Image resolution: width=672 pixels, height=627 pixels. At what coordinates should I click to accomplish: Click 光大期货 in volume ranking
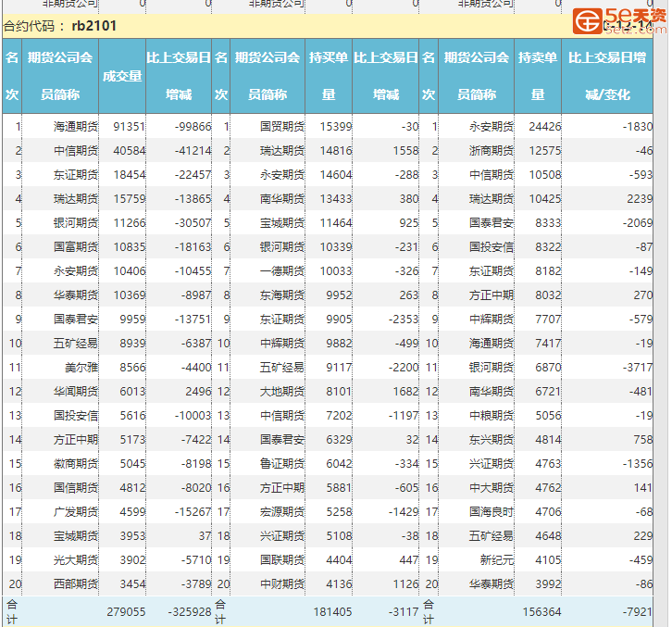coord(76,559)
